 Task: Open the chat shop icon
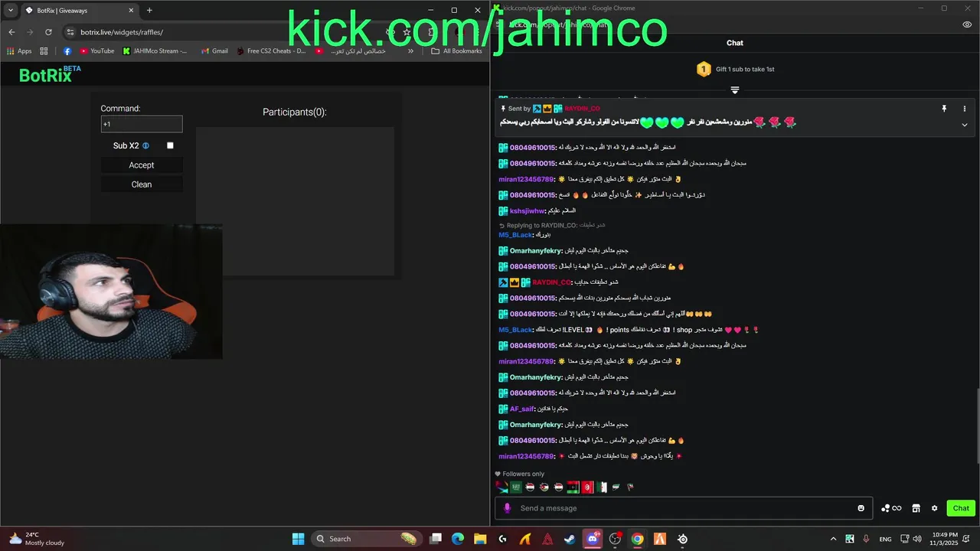pyautogui.click(x=916, y=508)
